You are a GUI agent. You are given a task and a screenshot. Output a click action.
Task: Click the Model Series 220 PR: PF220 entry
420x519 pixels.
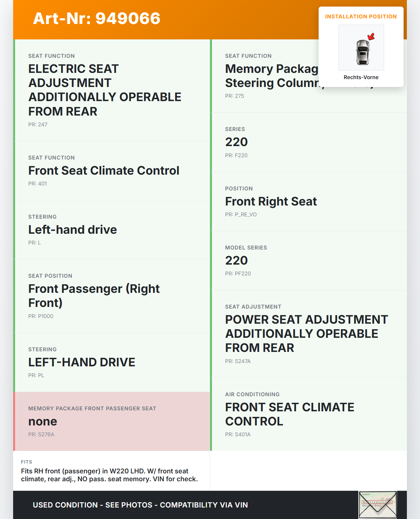point(308,260)
